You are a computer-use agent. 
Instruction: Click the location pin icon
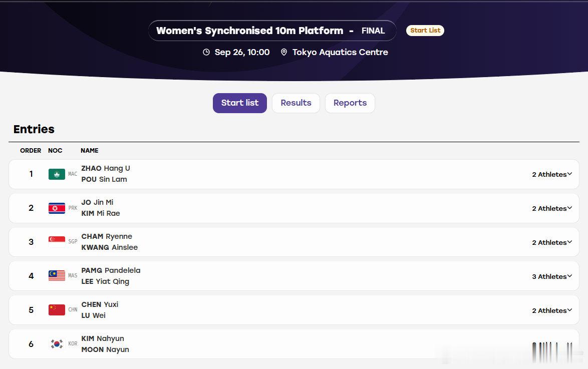click(x=284, y=52)
